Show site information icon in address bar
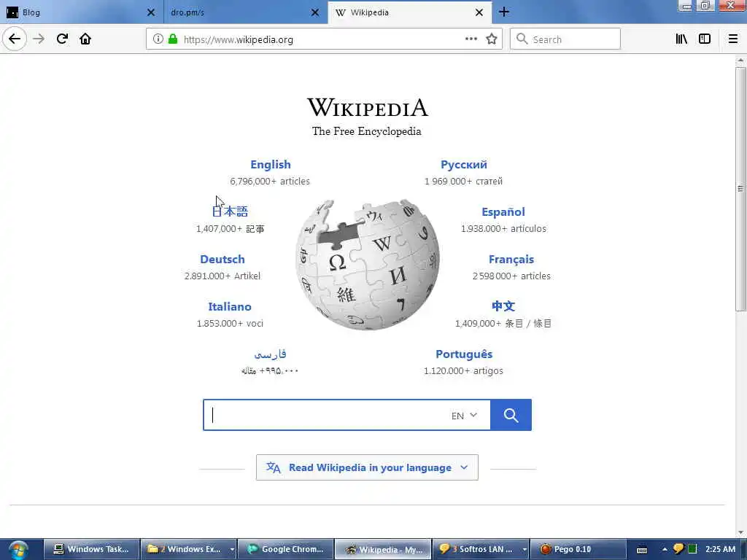Viewport: 747px width, 560px height. pos(158,39)
